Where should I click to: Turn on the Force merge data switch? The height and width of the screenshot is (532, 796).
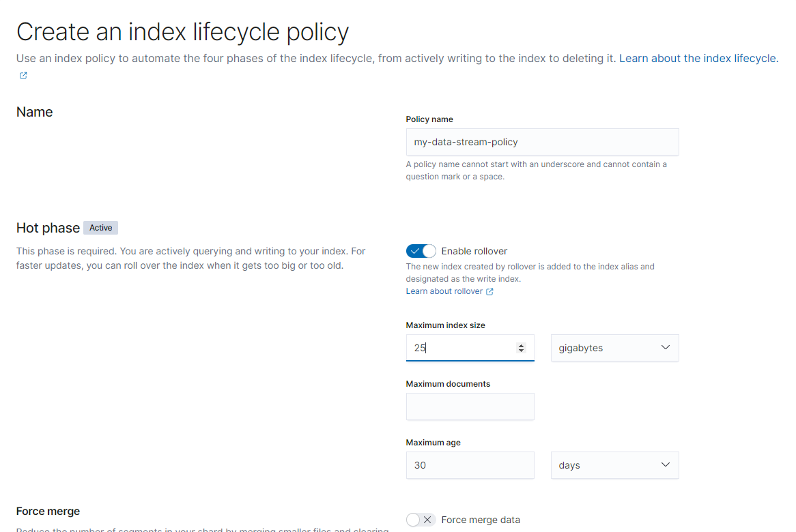point(421,520)
